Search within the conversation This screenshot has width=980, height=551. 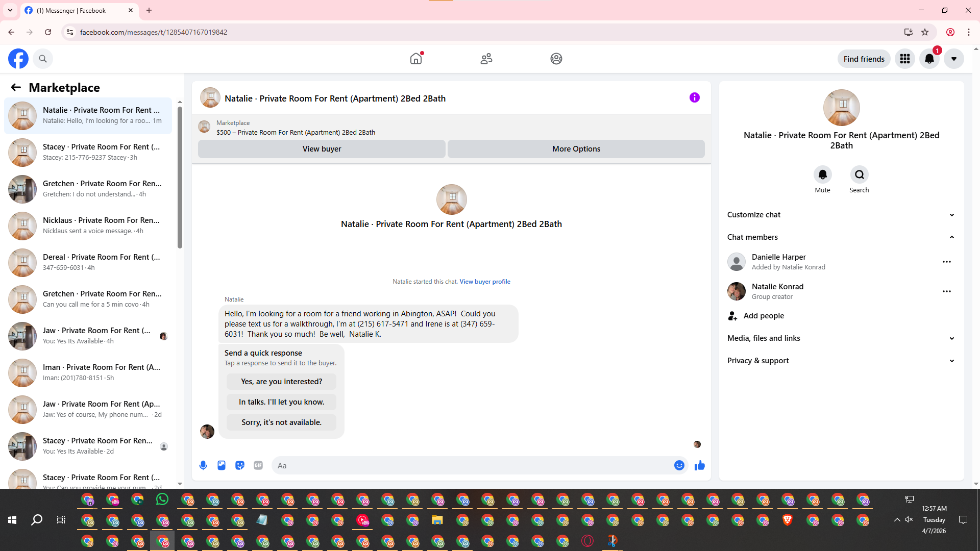pyautogui.click(x=859, y=174)
